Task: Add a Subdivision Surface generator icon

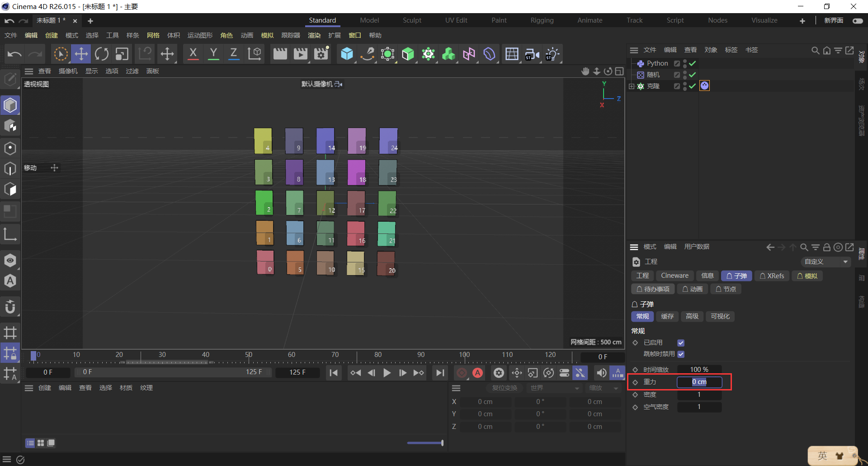Action: click(387, 54)
